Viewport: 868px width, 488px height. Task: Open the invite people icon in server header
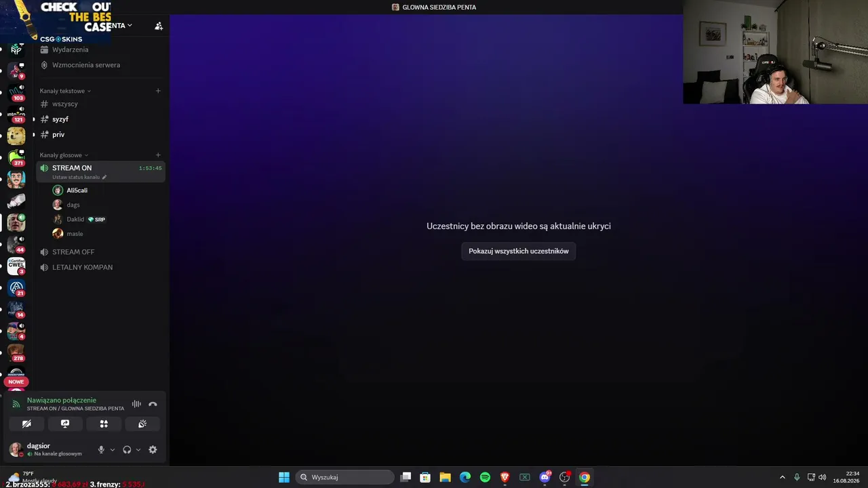(x=159, y=26)
